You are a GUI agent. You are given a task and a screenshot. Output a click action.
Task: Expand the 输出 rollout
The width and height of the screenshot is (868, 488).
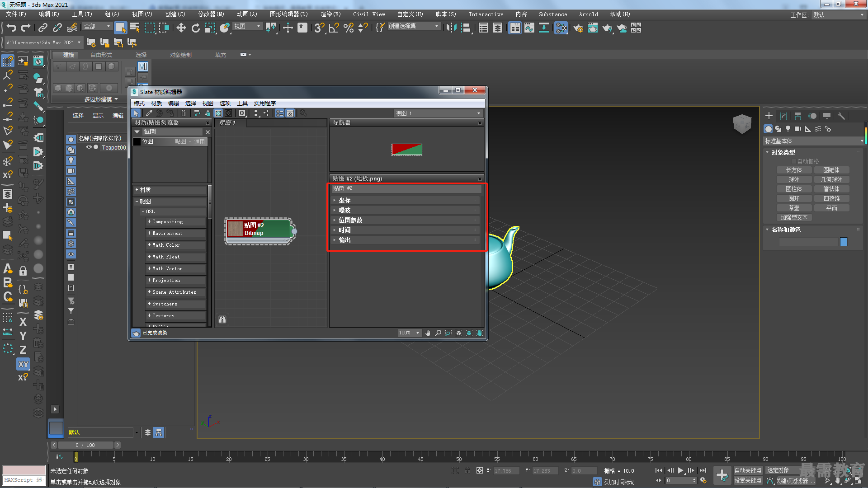coord(405,240)
